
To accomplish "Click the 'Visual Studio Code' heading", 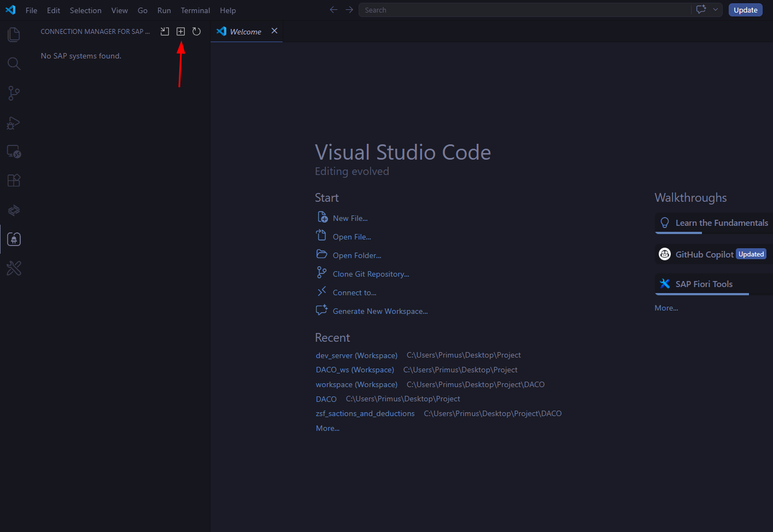I will (x=403, y=152).
